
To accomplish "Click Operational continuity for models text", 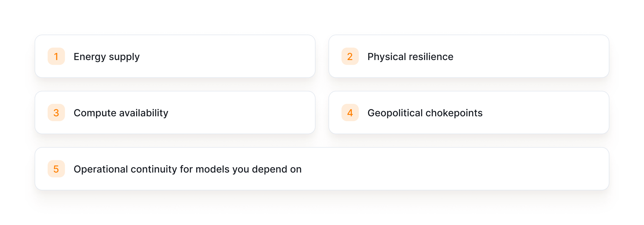I will pos(188,169).
